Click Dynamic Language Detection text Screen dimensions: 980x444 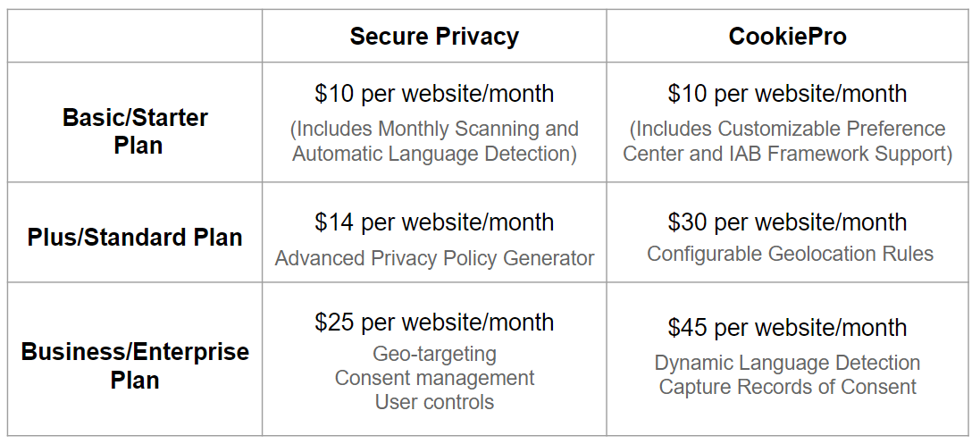click(788, 363)
